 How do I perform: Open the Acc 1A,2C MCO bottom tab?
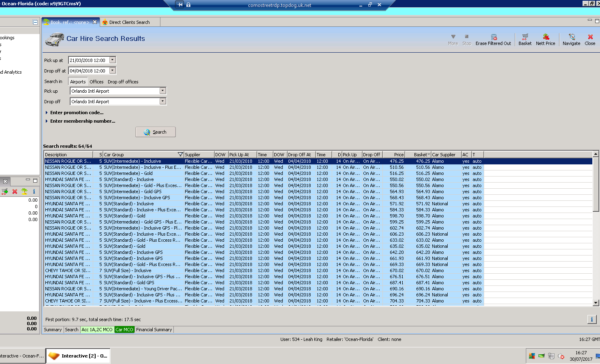point(97,330)
